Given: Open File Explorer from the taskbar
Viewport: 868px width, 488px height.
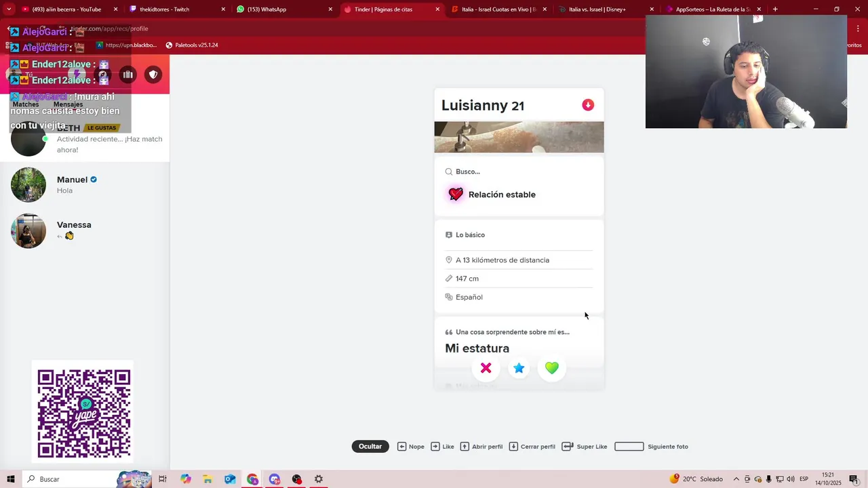Looking at the screenshot, I should 208,479.
